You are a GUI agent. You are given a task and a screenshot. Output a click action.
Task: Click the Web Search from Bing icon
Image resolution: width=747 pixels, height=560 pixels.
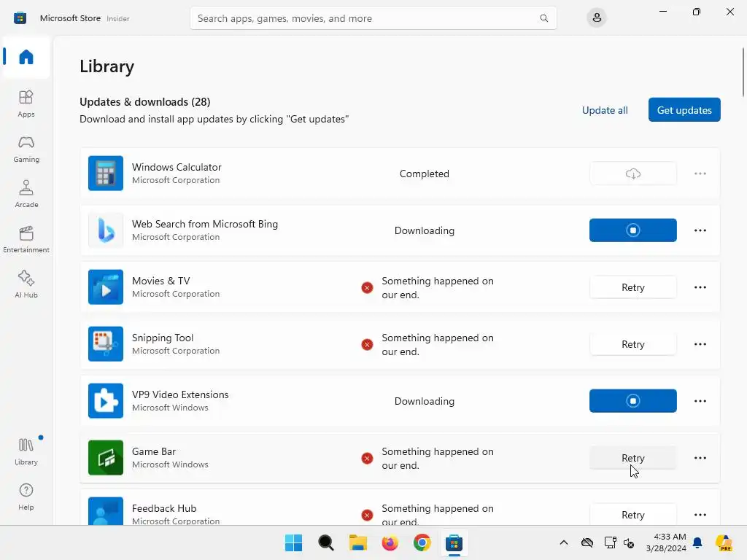point(106,230)
